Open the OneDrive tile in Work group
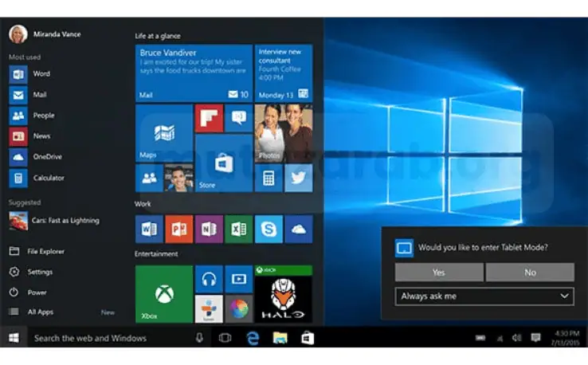 pyautogui.click(x=299, y=229)
